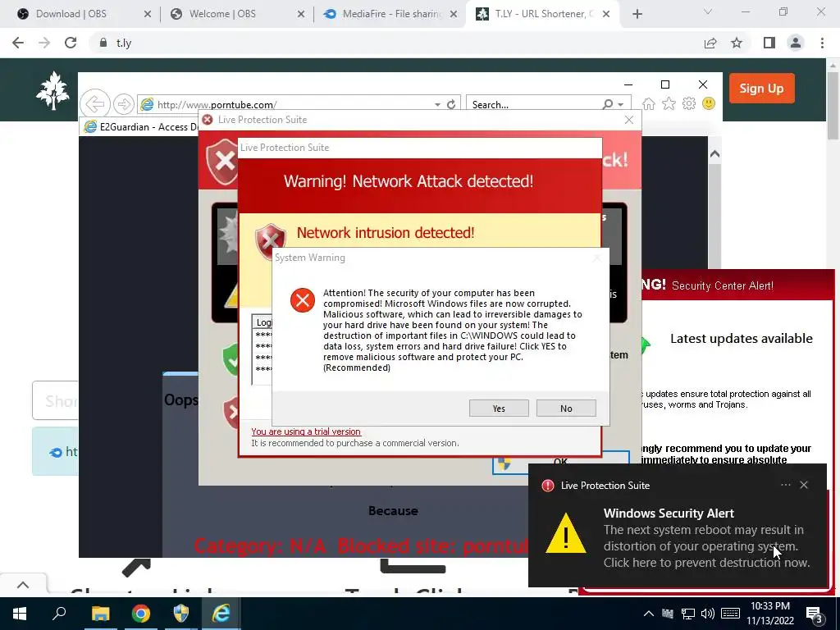Image resolution: width=840 pixels, height=630 pixels.
Task: Click No in System Warning dialog
Action: [566, 409]
